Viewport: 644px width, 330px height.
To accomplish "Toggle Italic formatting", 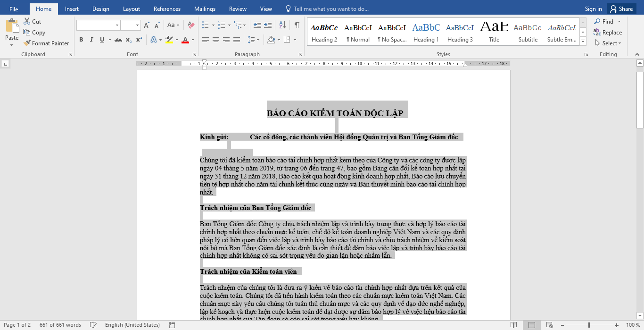I will [91, 40].
